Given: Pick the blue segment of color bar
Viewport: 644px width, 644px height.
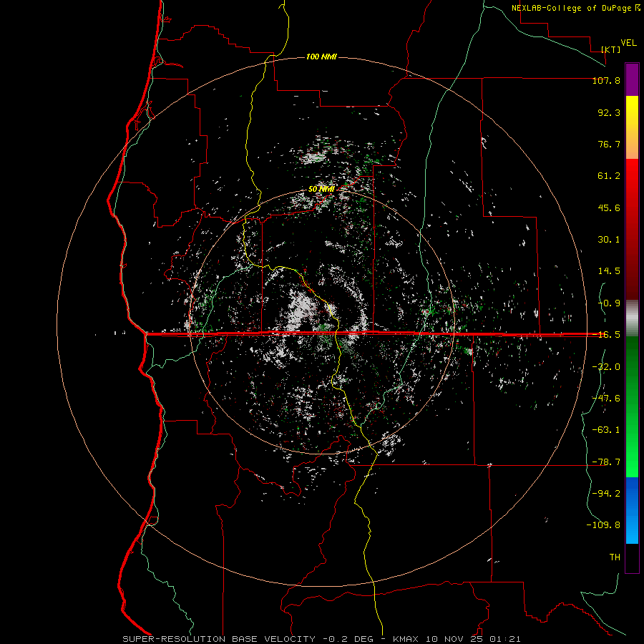Looking at the screenshot, I should click(x=632, y=510).
